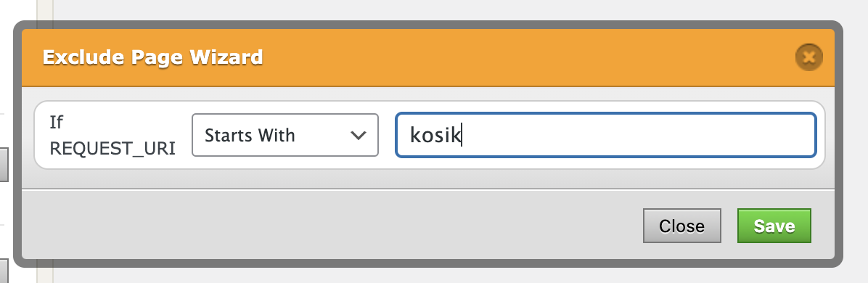Click the word kosik in the input
Screen dimensions: 868x283
click(435, 135)
